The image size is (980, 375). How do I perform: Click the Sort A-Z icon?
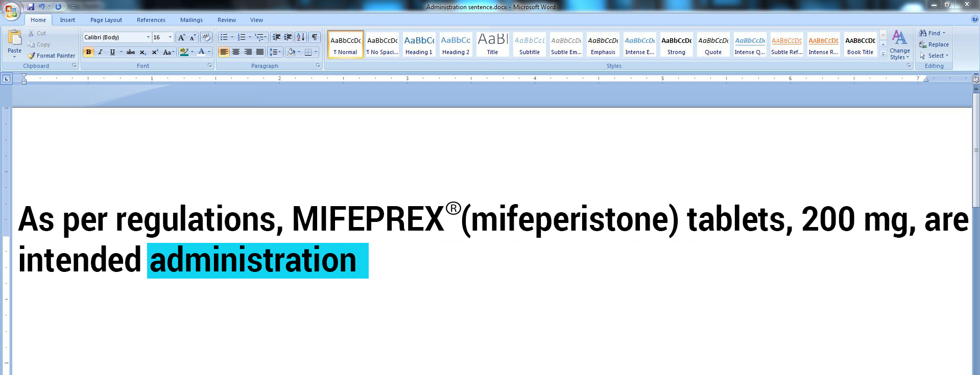(x=301, y=37)
